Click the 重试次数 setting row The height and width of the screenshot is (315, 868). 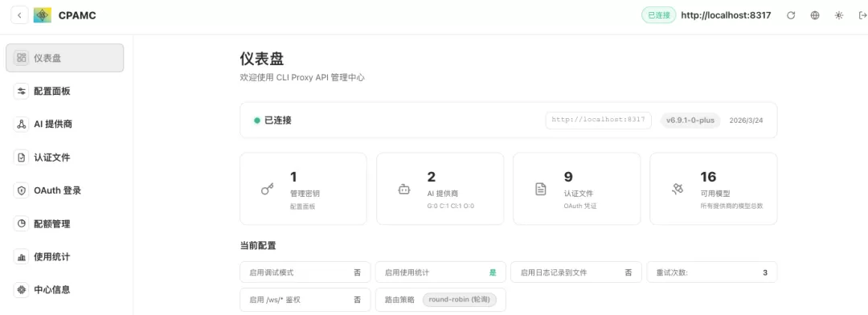click(x=712, y=272)
